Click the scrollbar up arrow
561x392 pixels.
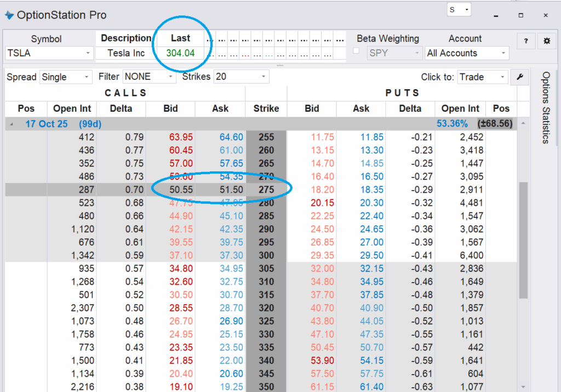tap(523, 123)
